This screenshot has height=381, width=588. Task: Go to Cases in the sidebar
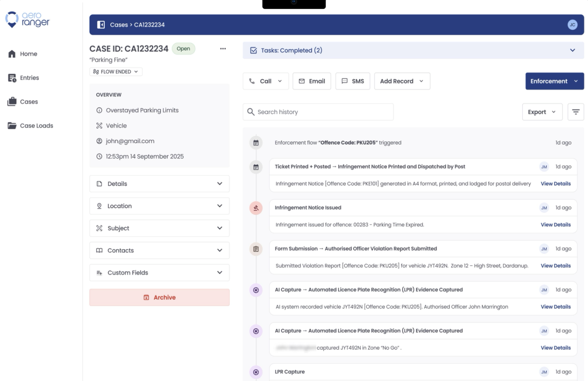click(23, 102)
